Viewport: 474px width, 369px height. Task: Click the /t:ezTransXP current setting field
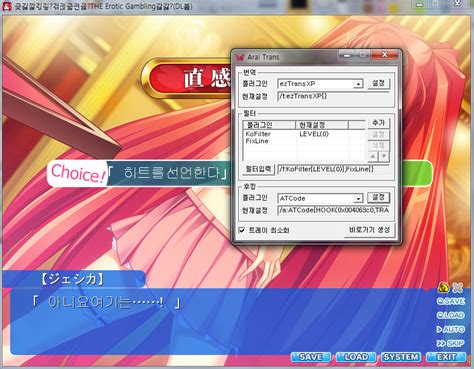pos(333,96)
